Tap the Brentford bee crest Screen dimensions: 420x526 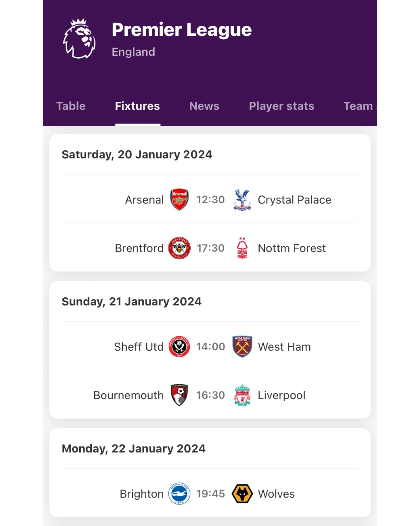coord(179,248)
